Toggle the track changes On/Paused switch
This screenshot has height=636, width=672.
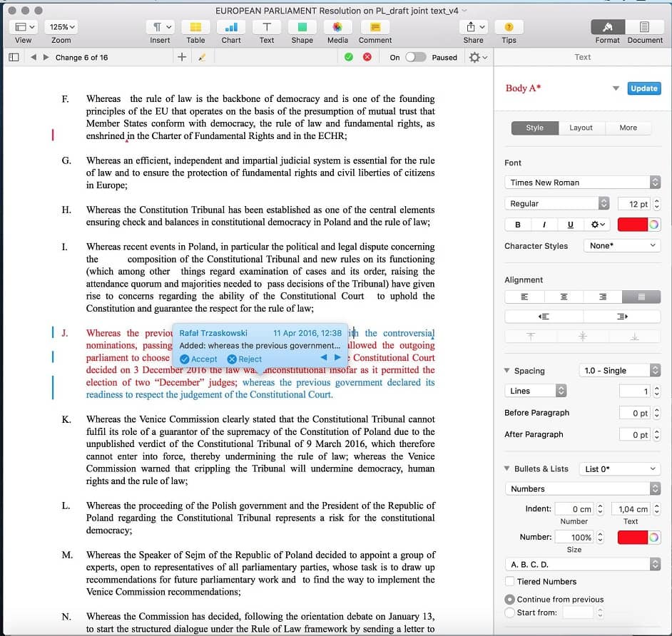[x=415, y=57]
